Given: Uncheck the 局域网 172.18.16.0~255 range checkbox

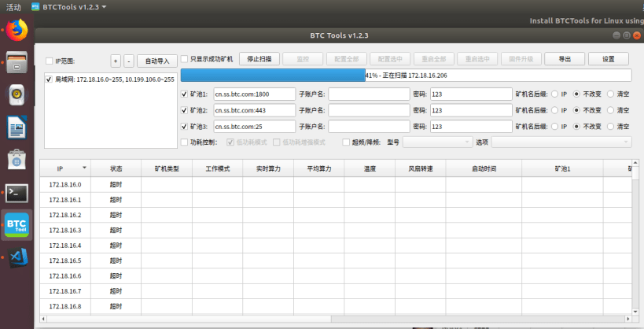Looking at the screenshot, I should [49, 79].
